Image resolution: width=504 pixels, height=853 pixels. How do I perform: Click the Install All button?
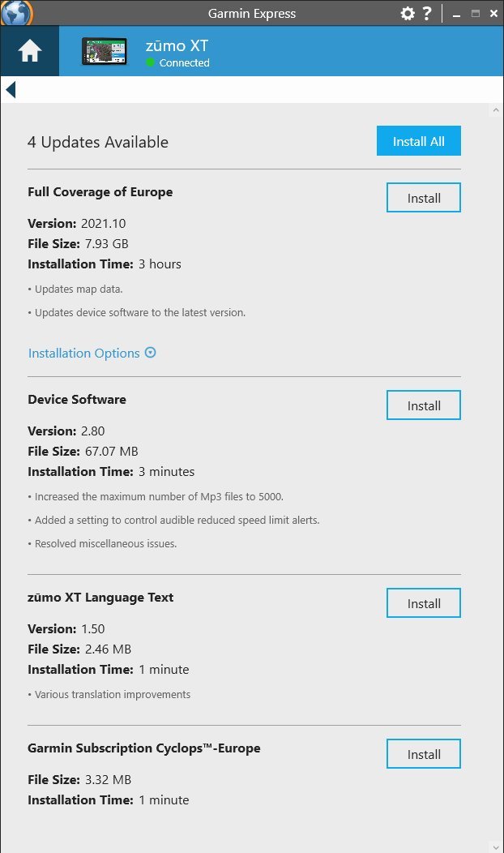tap(419, 141)
